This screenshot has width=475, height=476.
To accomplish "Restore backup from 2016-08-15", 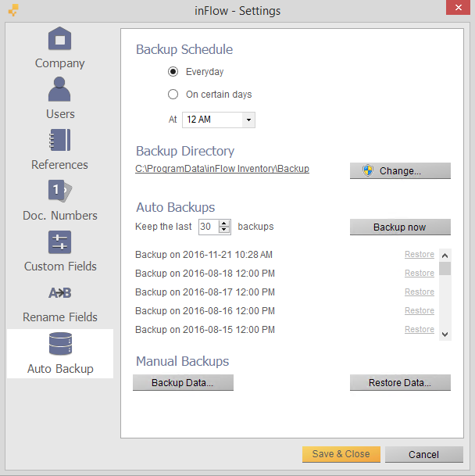I will (420, 330).
